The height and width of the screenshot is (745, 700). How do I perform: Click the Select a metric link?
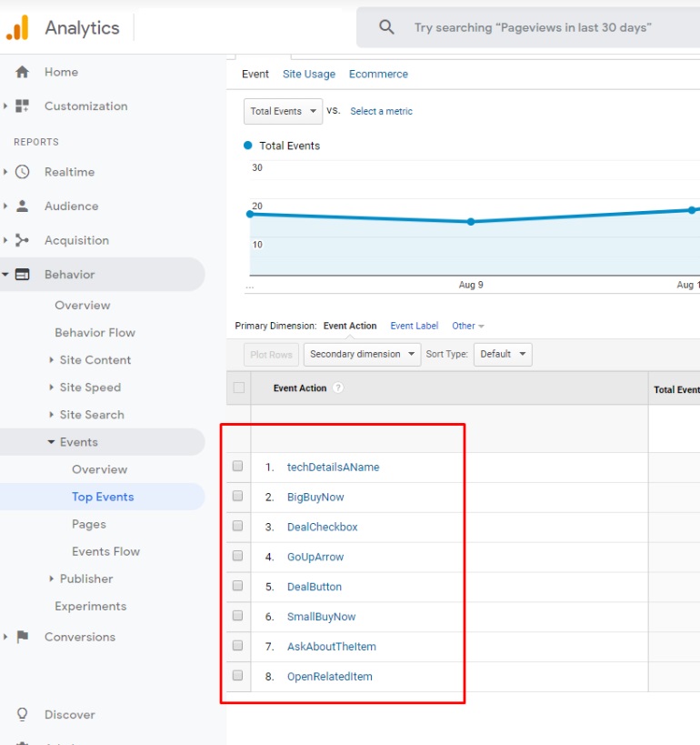tap(381, 111)
